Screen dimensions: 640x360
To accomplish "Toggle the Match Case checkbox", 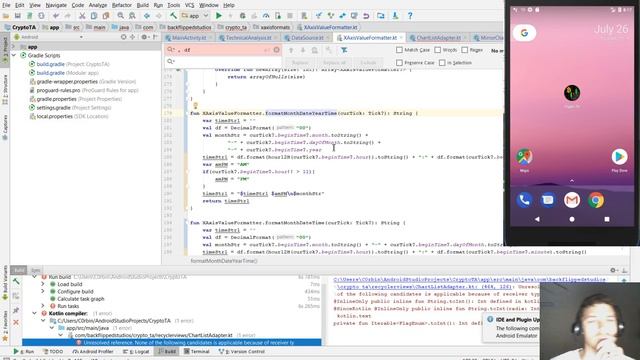I will [399, 50].
